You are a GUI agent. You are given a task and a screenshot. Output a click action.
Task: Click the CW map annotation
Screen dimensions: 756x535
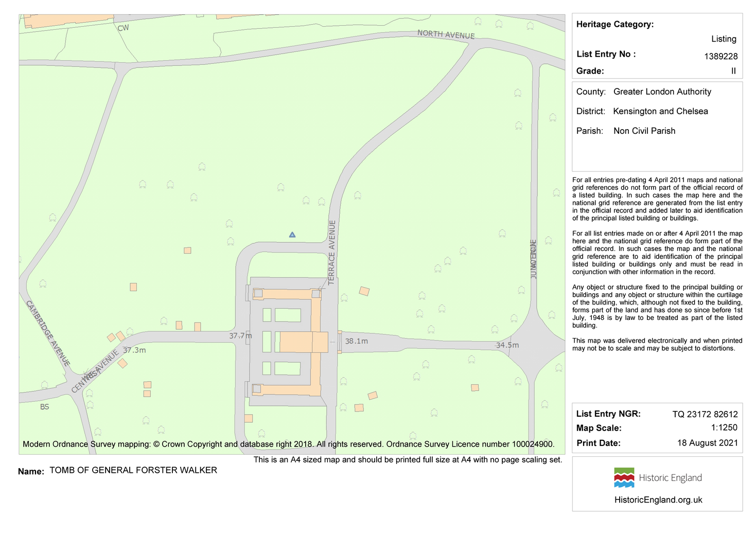point(123,28)
